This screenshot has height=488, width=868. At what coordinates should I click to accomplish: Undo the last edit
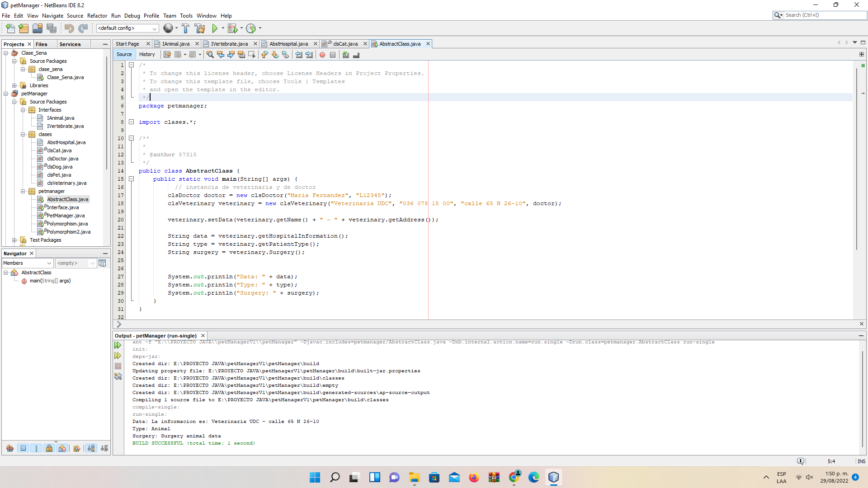click(69, 28)
